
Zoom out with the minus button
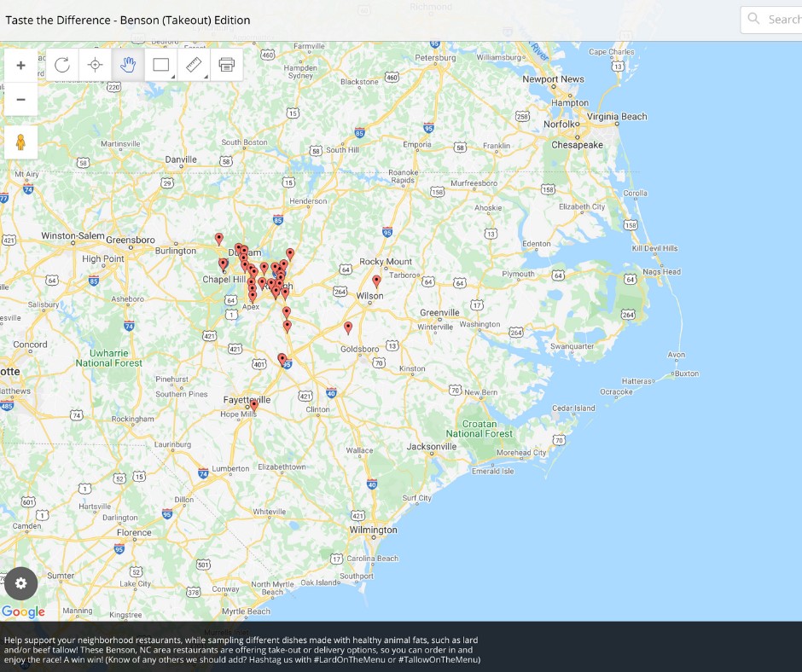[21, 99]
